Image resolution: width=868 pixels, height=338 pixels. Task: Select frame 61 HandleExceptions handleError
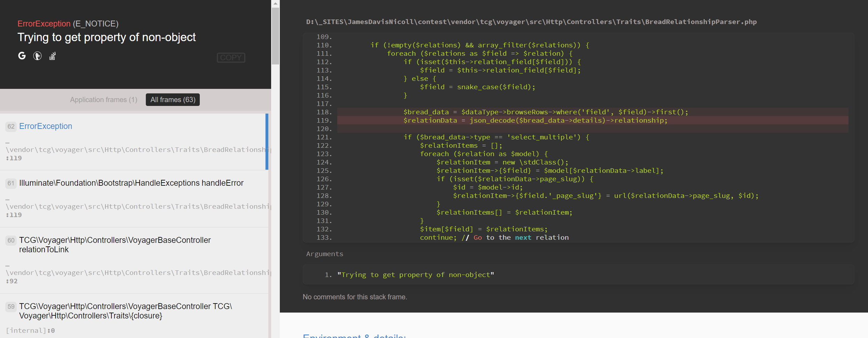(x=131, y=183)
